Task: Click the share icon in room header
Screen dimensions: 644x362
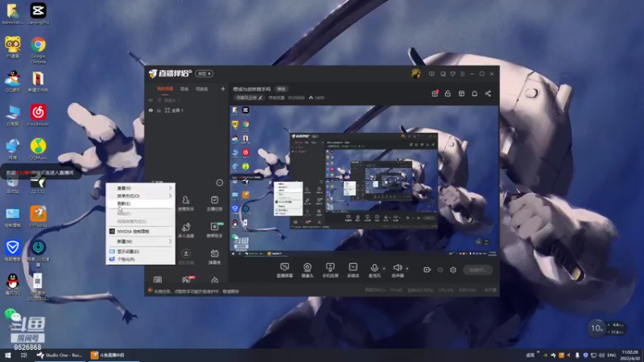Action: pos(488,93)
